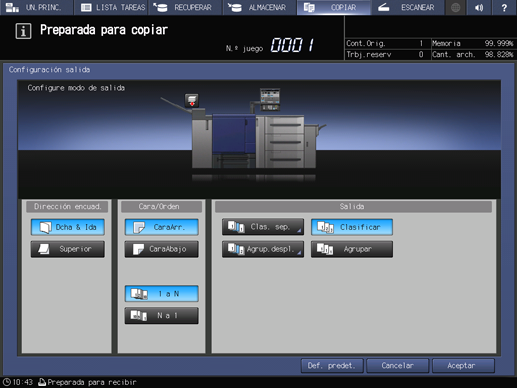
Task: Choose CaraArr. face-up output
Action: pos(162,227)
